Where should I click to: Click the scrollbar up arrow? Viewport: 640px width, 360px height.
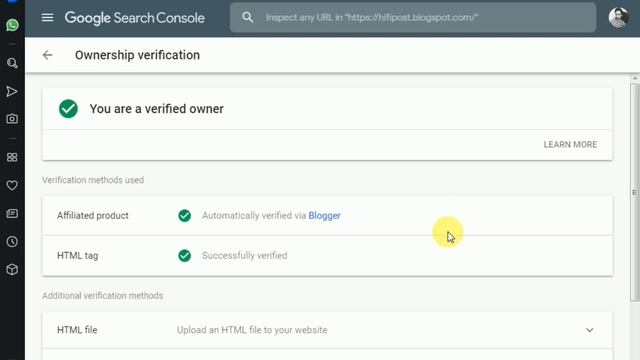[x=634, y=78]
